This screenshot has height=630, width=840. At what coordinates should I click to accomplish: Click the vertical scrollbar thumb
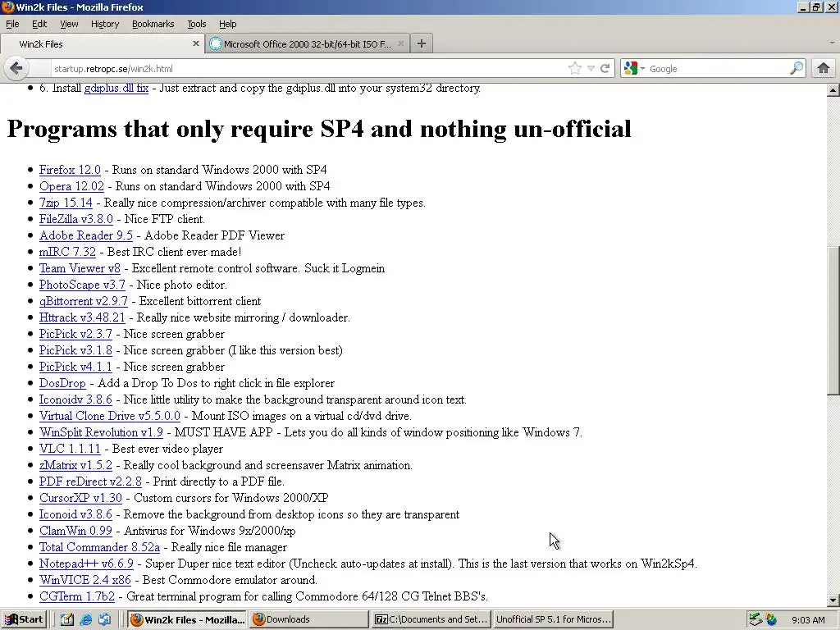click(833, 322)
